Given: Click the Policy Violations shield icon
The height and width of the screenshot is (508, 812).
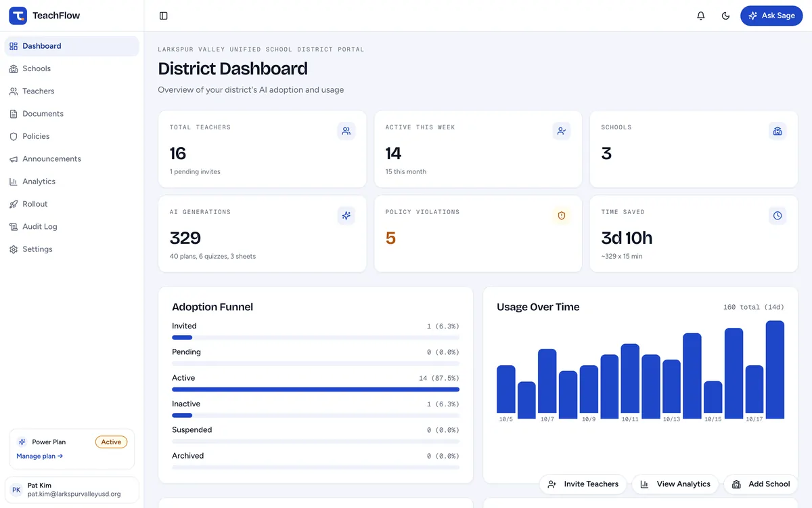Looking at the screenshot, I should tap(562, 216).
